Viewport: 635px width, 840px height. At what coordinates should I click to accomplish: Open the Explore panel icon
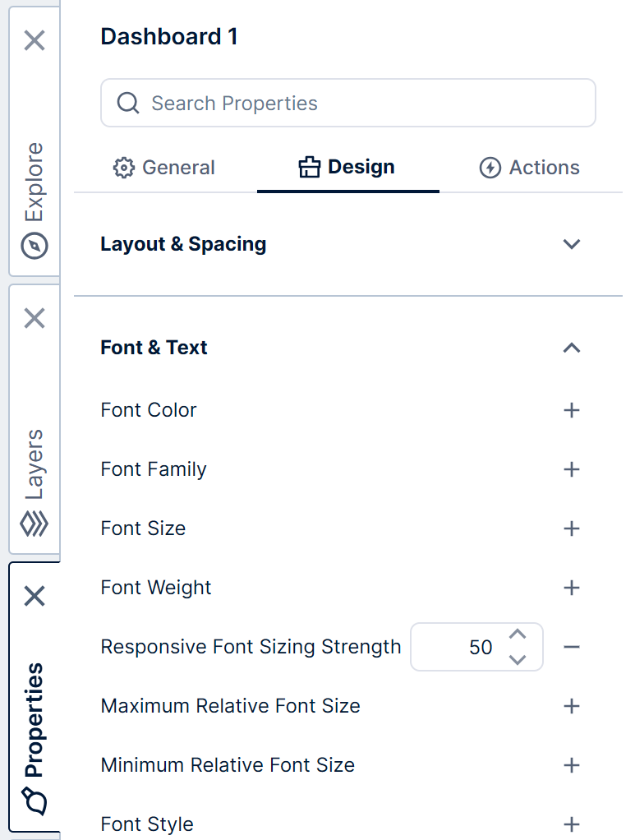coord(35,245)
